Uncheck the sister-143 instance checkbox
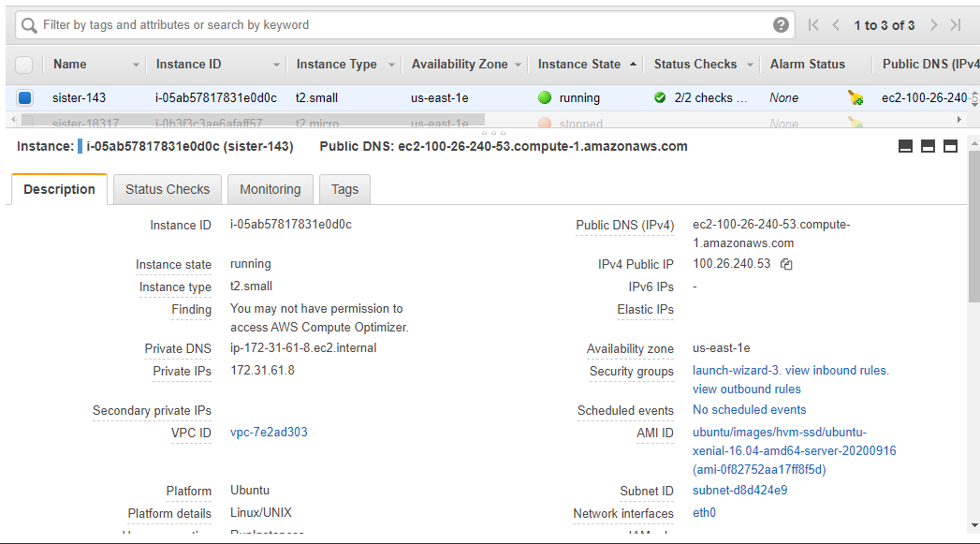The width and height of the screenshot is (980, 544). pyautogui.click(x=24, y=97)
